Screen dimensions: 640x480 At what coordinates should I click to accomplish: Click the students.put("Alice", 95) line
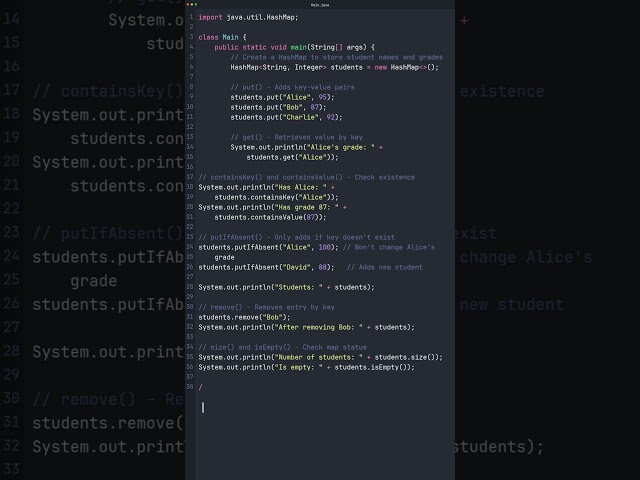coord(282,97)
